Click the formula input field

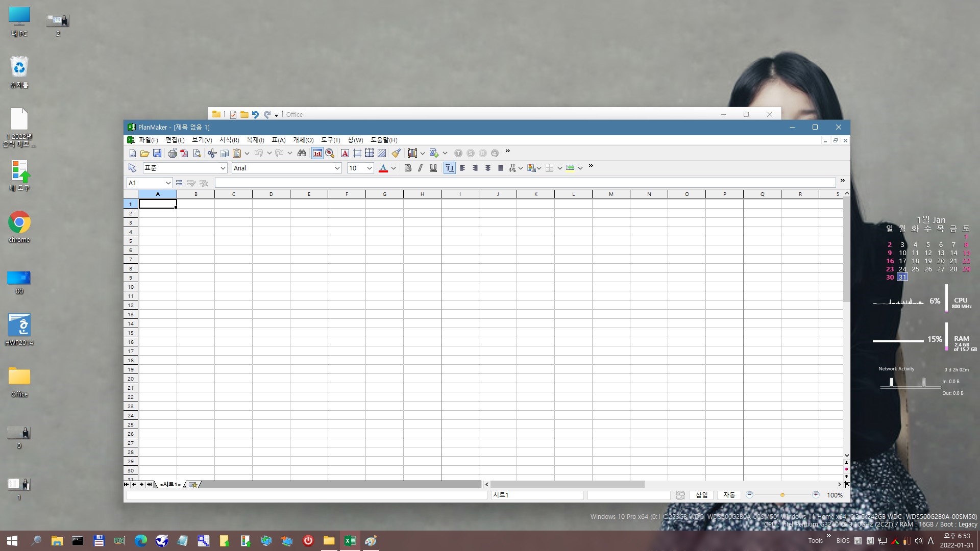coord(525,183)
